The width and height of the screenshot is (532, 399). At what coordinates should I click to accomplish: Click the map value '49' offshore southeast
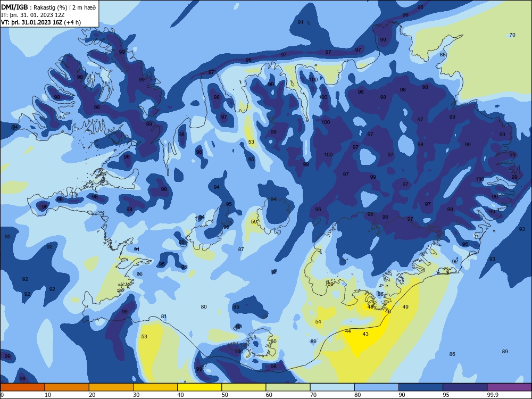point(405,307)
